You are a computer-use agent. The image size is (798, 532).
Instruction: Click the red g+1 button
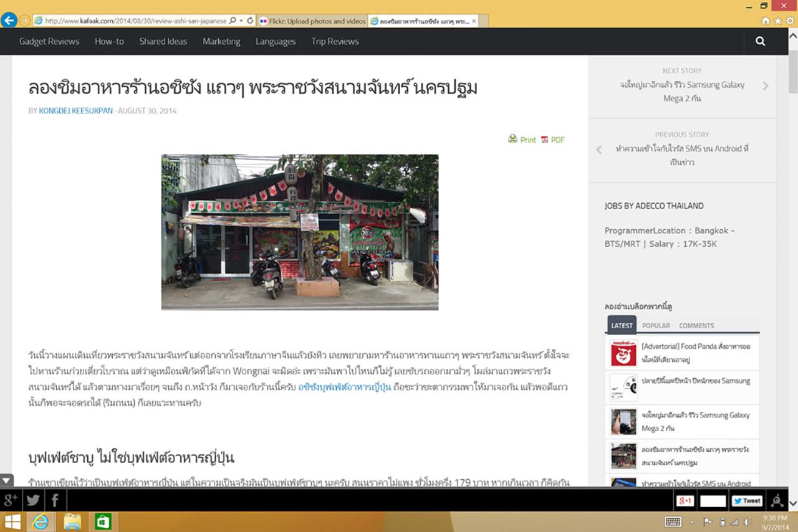685,501
